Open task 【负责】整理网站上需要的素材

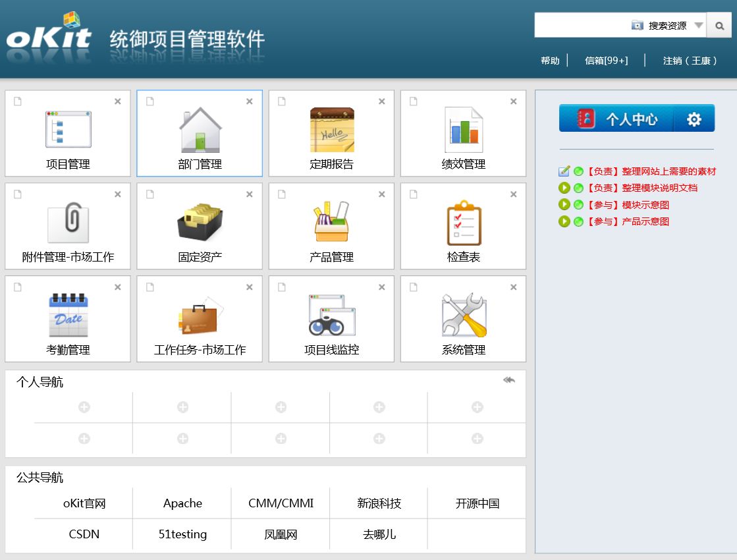coord(651,171)
